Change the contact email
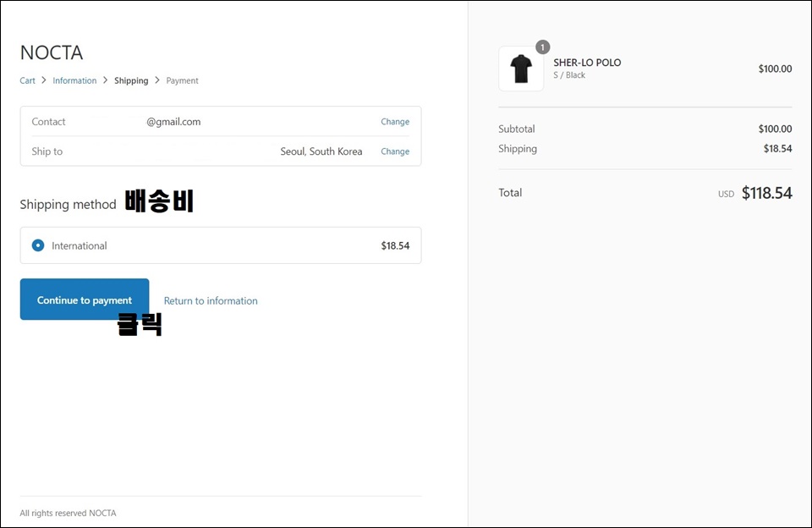 pyautogui.click(x=395, y=121)
